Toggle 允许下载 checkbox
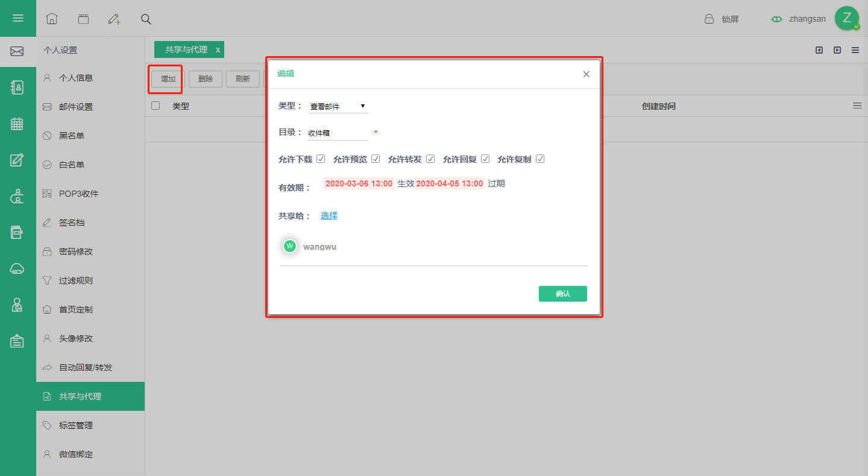The image size is (868, 476). pos(321,159)
